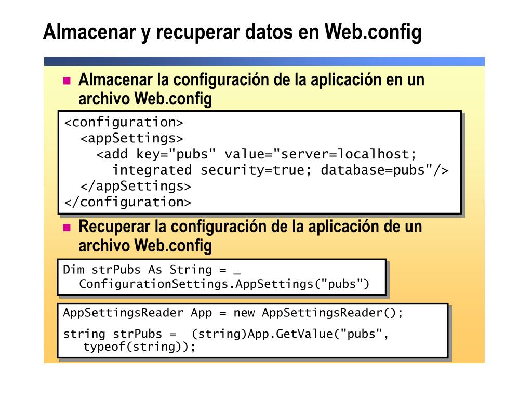Click the line 'Dim strPubs As String = _'
This screenshot has width=532, height=399.
click(152, 270)
